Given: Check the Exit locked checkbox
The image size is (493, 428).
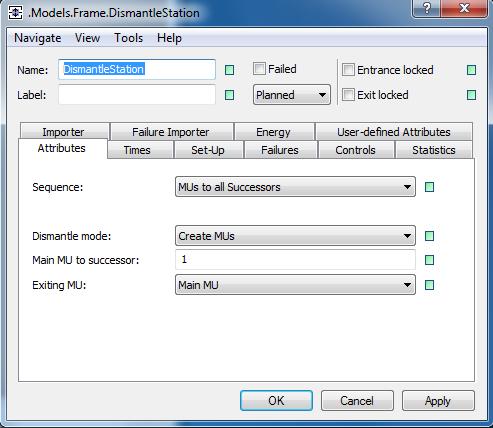Looking at the screenshot, I should [x=348, y=95].
